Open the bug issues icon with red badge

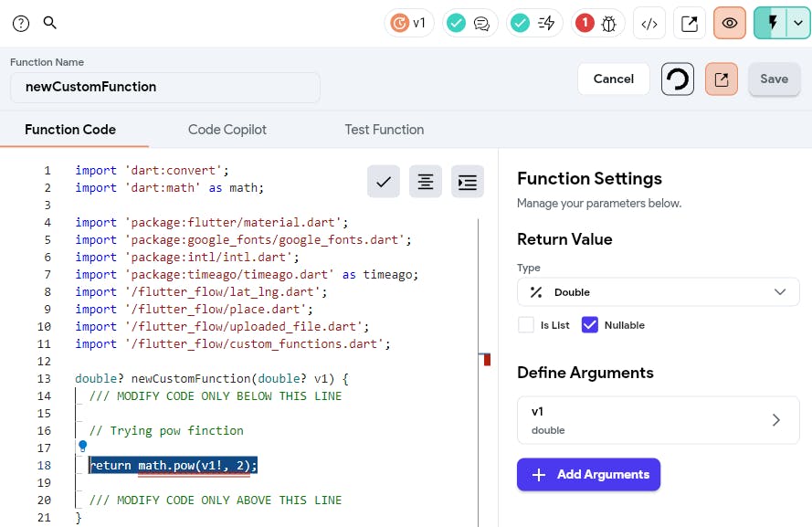[596, 24]
